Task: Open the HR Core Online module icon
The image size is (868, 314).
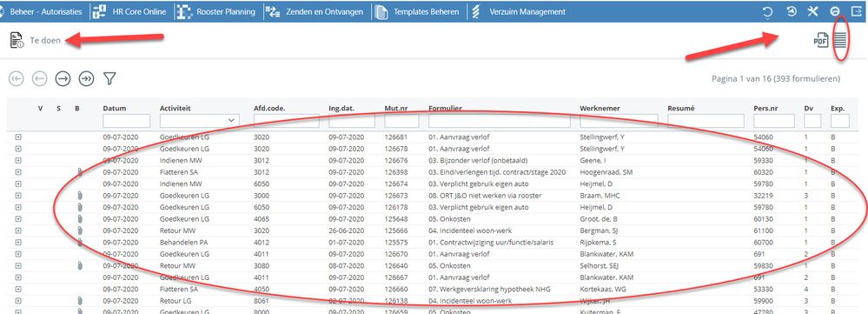Action: [x=100, y=11]
